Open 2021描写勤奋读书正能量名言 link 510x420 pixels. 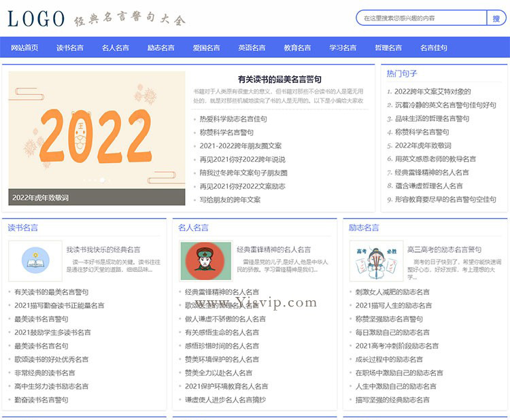[x=59, y=306]
